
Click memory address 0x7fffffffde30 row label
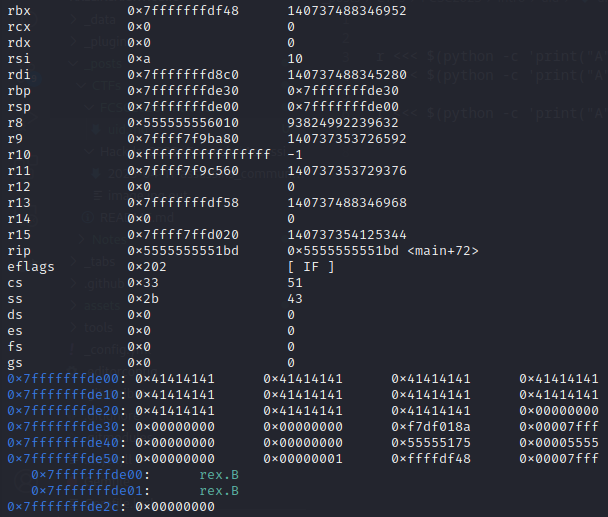coord(64,426)
